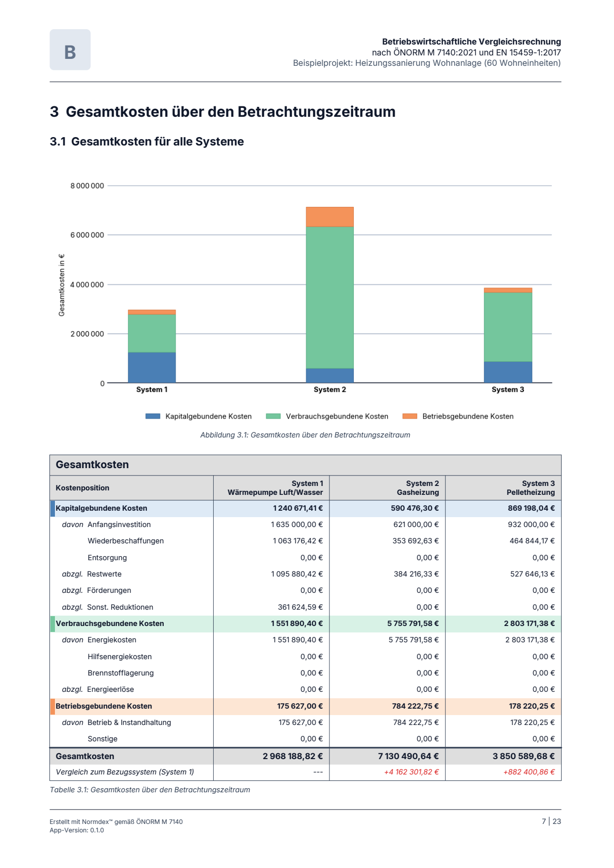Click the page number 7 | 23
The image size is (614, 868).
tap(551, 821)
